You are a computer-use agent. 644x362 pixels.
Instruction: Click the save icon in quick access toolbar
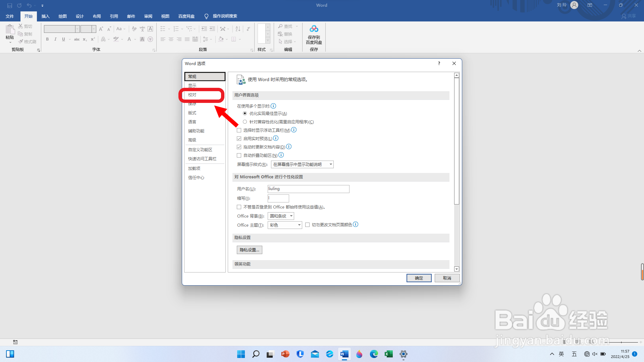coord(10,5)
